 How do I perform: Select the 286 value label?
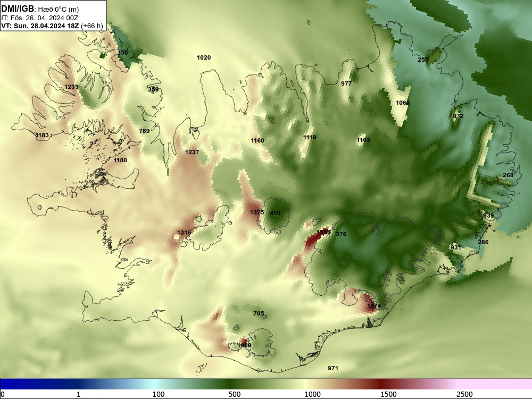(x=483, y=242)
